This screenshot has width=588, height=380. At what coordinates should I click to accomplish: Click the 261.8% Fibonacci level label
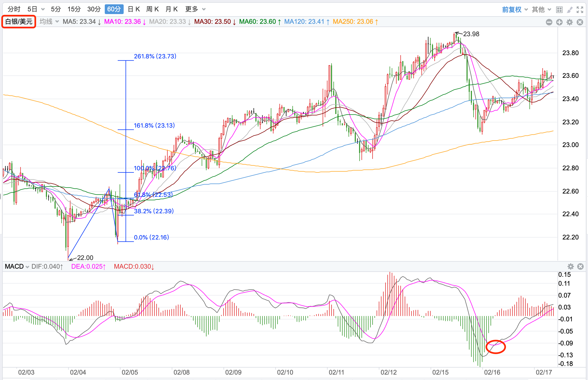point(155,56)
